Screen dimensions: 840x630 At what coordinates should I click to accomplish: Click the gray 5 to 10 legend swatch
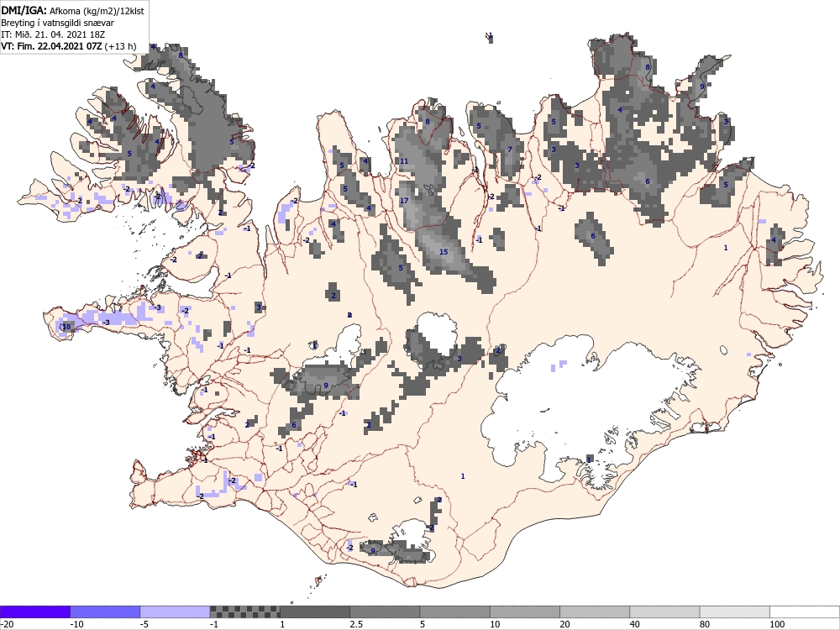click(454, 612)
